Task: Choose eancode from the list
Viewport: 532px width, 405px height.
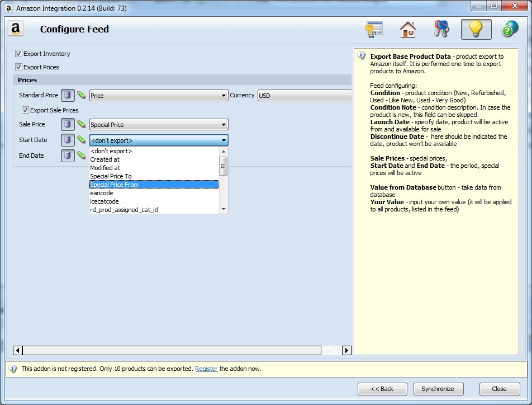Action: 154,193
